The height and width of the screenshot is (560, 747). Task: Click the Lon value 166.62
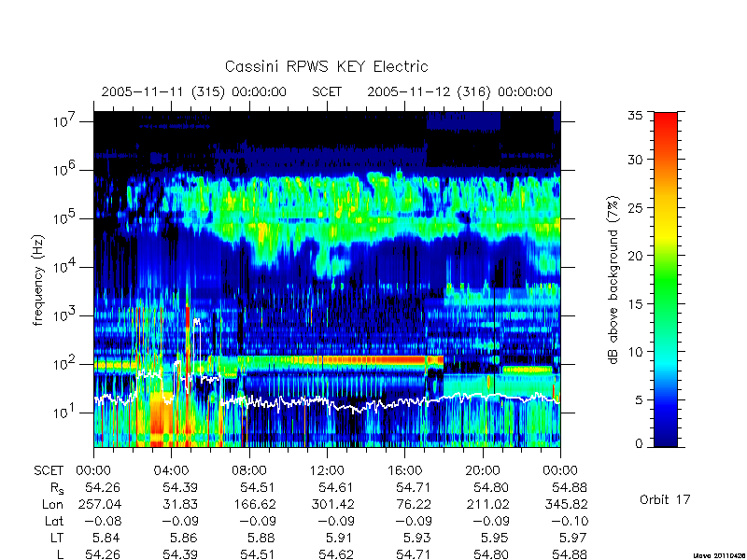[253, 504]
